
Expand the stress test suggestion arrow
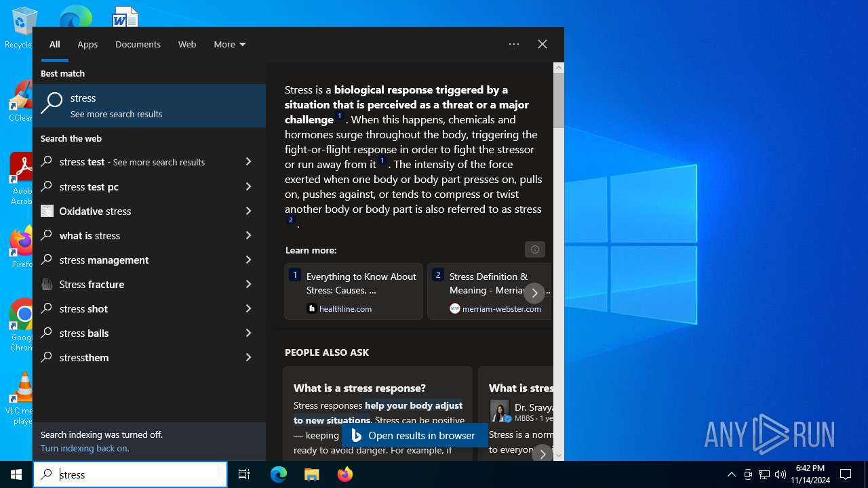[248, 162]
